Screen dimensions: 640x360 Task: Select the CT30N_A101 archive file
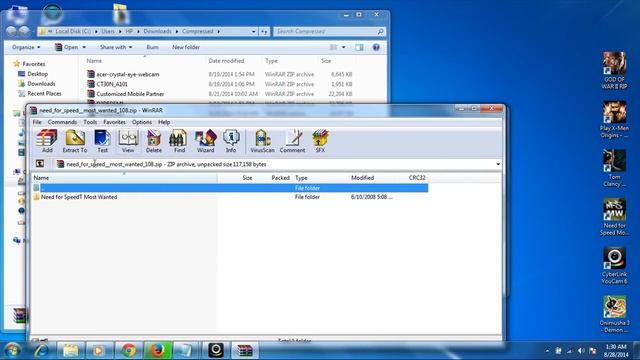(x=112, y=84)
